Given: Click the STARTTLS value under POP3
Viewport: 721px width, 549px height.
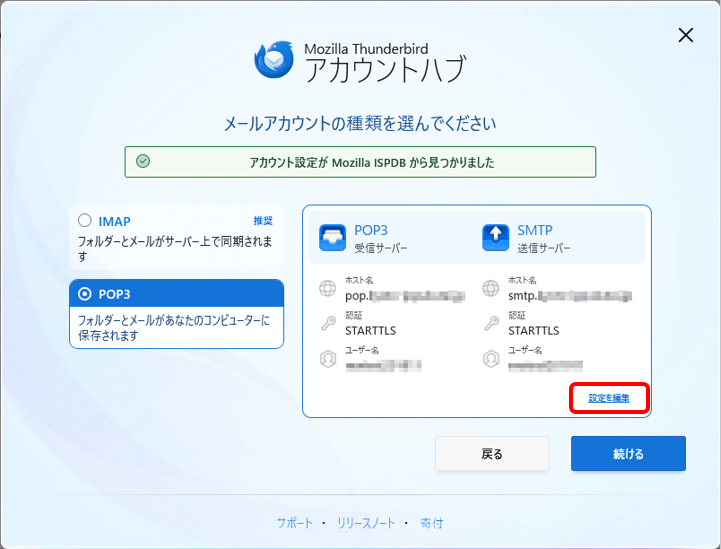Looking at the screenshot, I should 371,331.
